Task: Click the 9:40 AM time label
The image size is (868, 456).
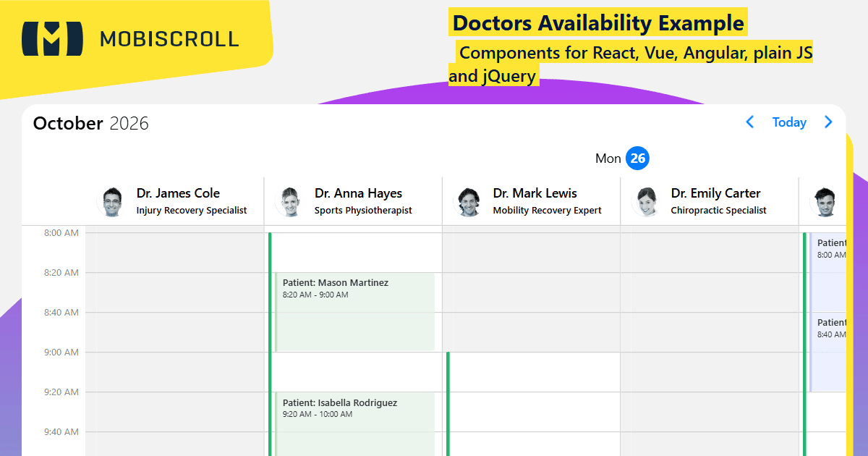Action: [x=61, y=432]
